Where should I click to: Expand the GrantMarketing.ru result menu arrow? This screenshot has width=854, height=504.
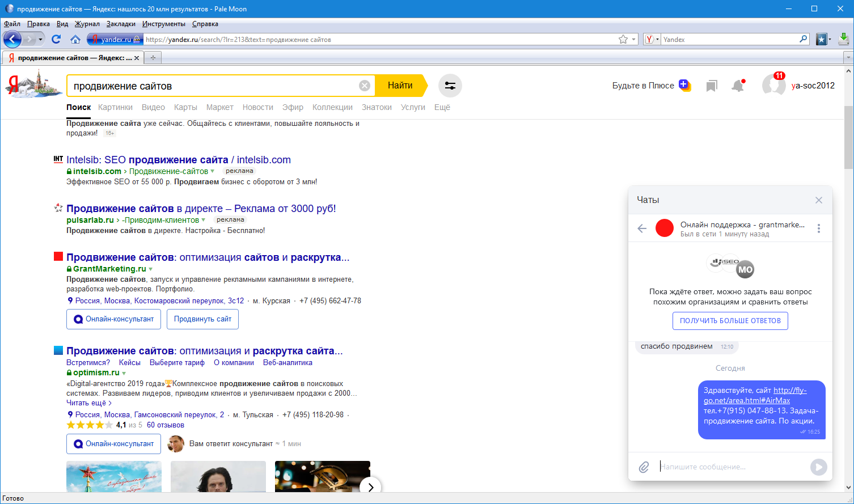click(x=151, y=269)
